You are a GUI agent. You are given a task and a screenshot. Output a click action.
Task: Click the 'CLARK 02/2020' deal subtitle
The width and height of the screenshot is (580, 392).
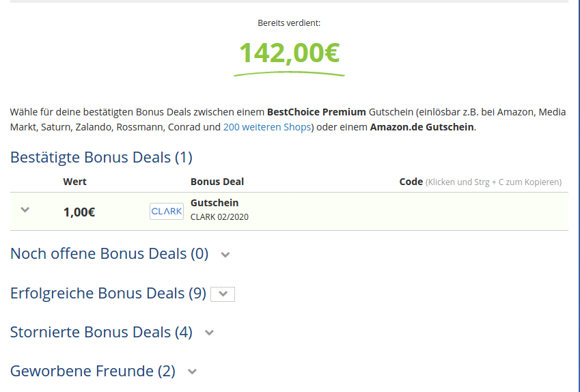point(219,216)
